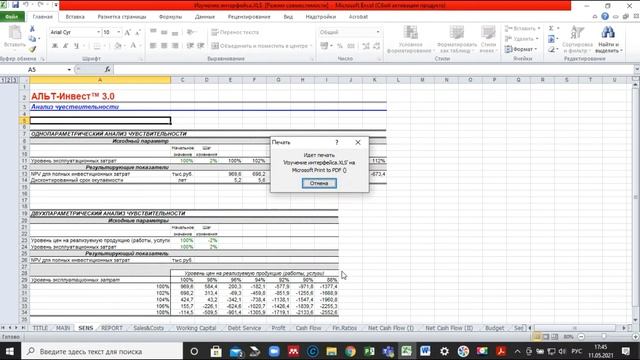Image resolution: width=640 pixels, height=360 pixels.
Task: Click the Windows taskbar search box
Action: (x=101, y=351)
